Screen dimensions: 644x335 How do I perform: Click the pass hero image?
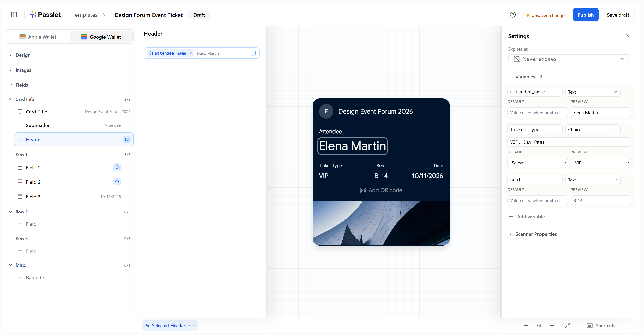click(381, 223)
